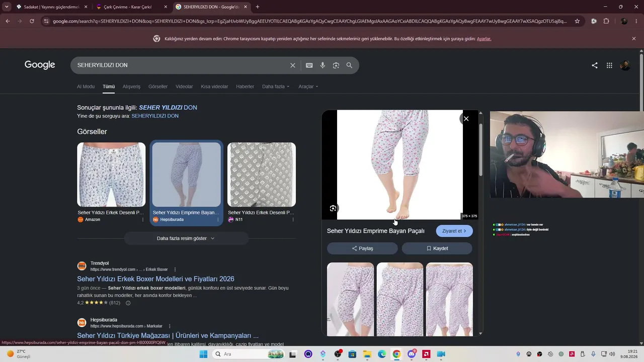
Task: Clear the search box with the X icon
Action: tap(293, 65)
